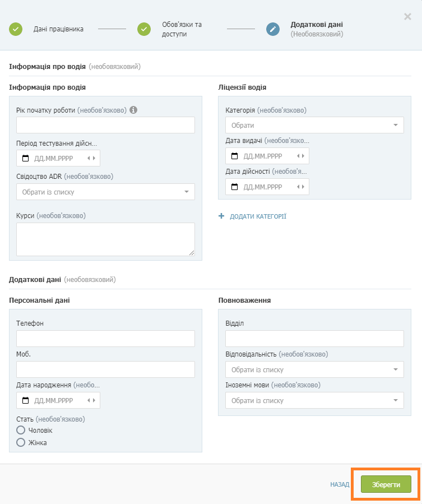This screenshot has height=504, width=422.
Task: Open calendar icon in Період тестування date field
Action: coord(25,158)
